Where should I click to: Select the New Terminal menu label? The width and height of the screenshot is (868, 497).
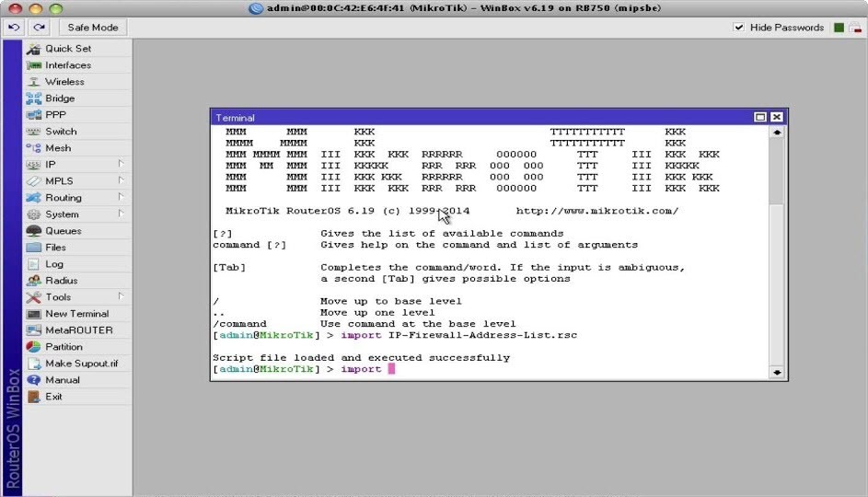point(77,314)
